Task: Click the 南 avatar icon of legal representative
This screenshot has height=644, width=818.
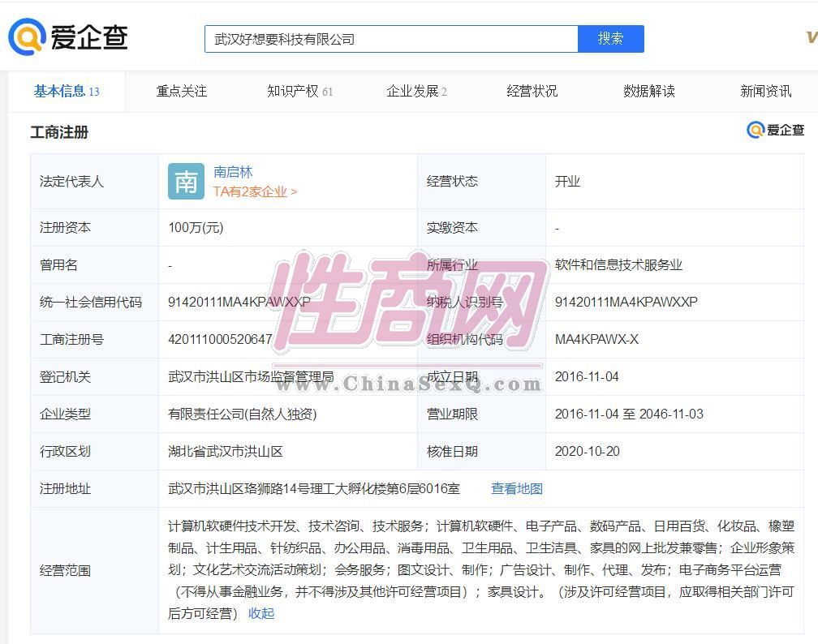Action: (x=186, y=182)
